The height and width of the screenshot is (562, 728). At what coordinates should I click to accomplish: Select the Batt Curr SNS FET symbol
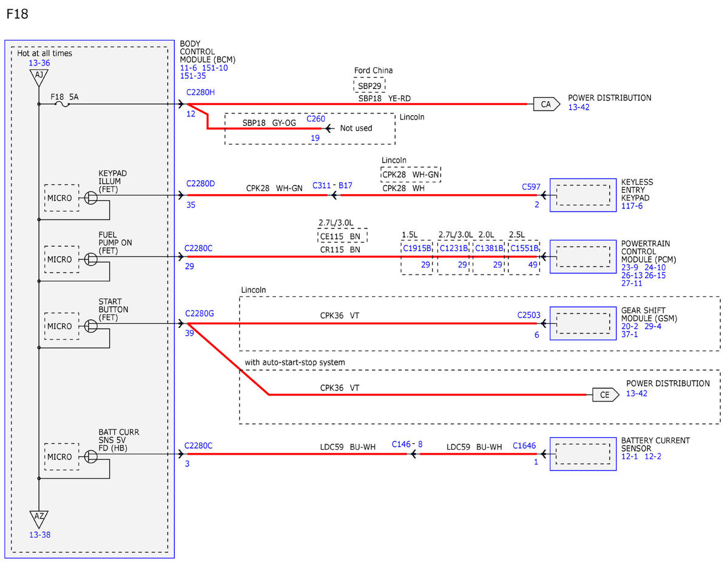pyautogui.click(x=90, y=456)
